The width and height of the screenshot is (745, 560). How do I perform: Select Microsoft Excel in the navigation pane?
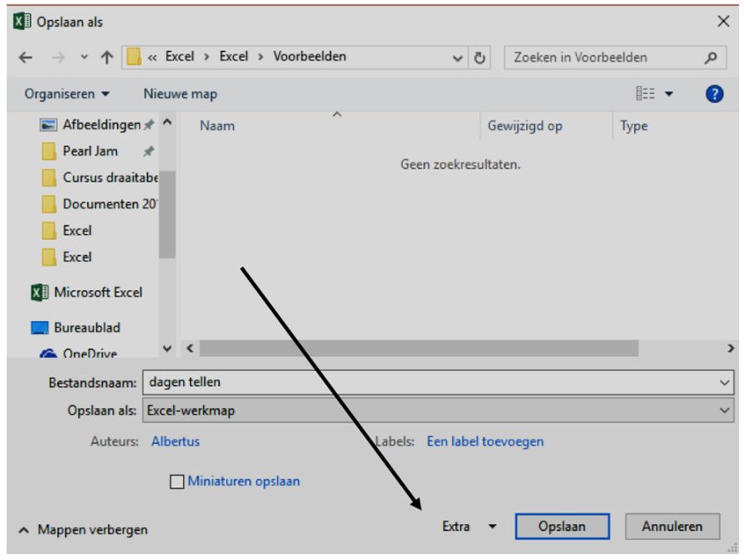tap(97, 293)
